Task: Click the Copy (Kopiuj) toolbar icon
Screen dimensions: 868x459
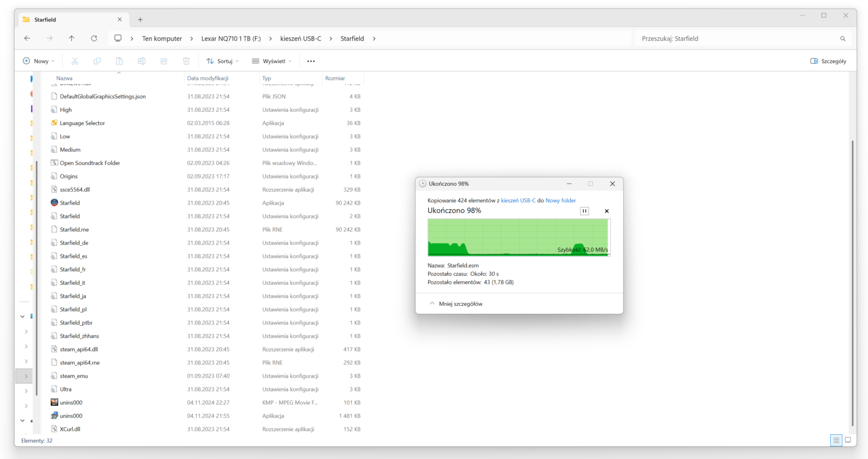Action: pyautogui.click(x=97, y=60)
